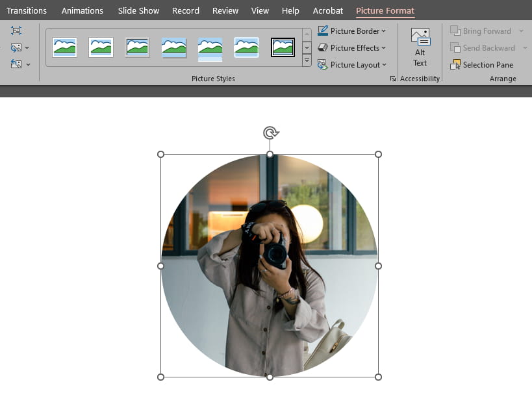Click the top-middle resize handle of the picture
Image resolution: width=532 pixels, height=419 pixels.
(x=270, y=155)
